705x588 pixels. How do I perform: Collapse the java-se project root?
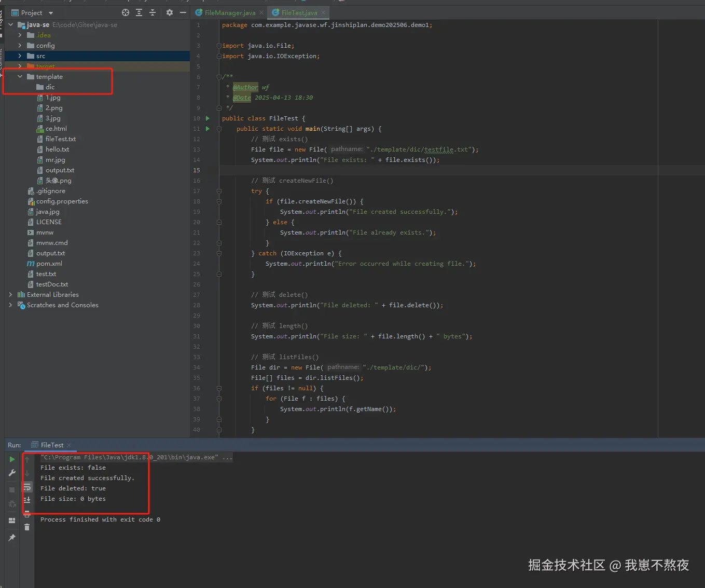pos(11,25)
